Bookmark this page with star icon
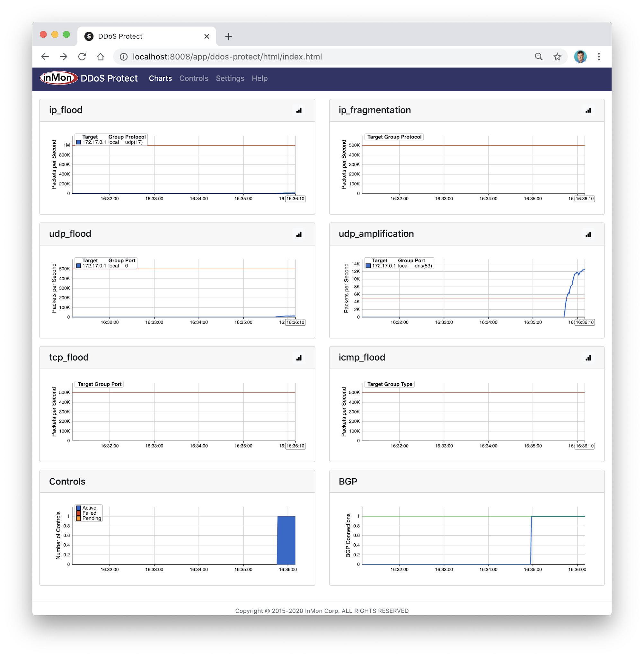The image size is (644, 658). (557, 57)
